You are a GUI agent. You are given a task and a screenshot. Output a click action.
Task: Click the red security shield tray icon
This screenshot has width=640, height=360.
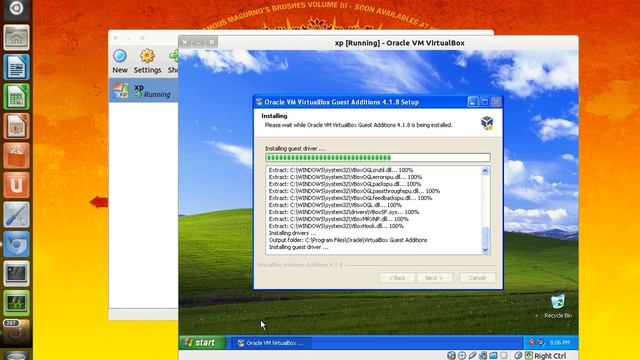pyautogui.click(x=532, y=342)
